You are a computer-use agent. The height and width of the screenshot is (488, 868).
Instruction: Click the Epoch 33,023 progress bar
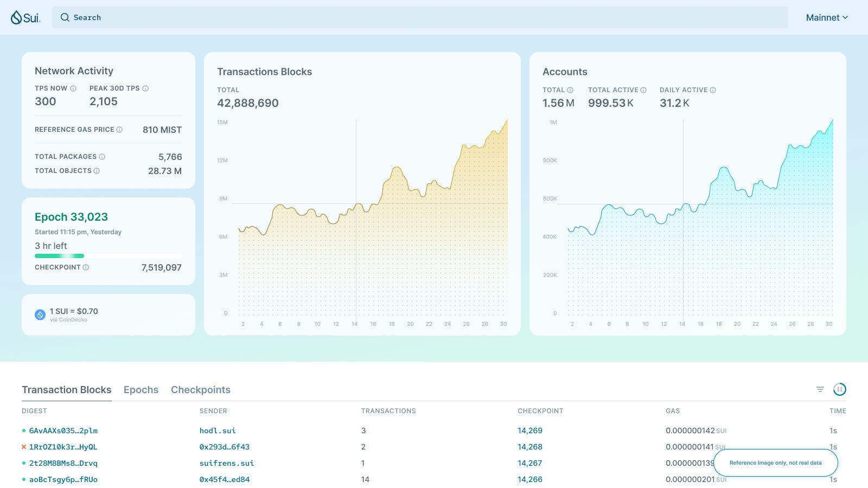108,255
